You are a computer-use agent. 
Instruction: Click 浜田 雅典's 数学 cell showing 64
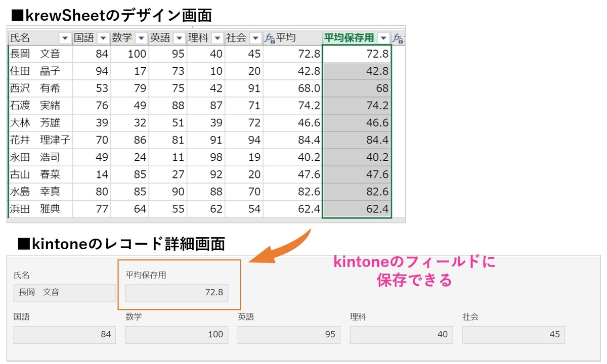tap(129, 209)
